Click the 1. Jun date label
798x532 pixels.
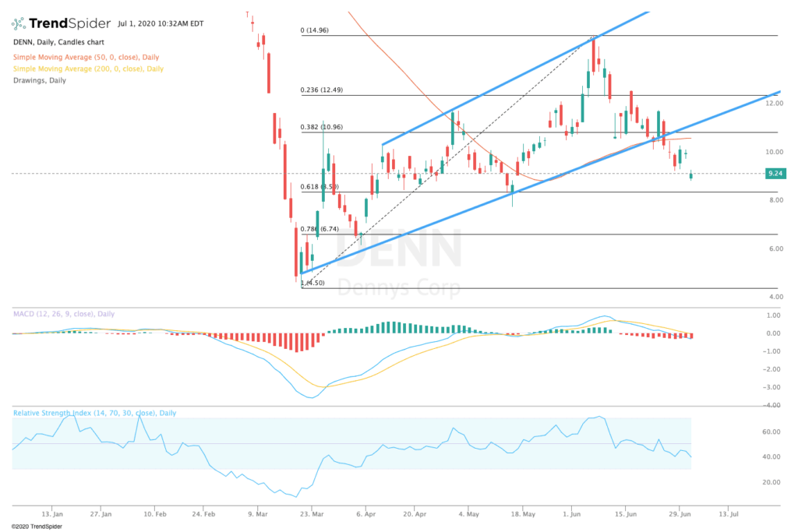pyautogui.click(x=571, y=514)
